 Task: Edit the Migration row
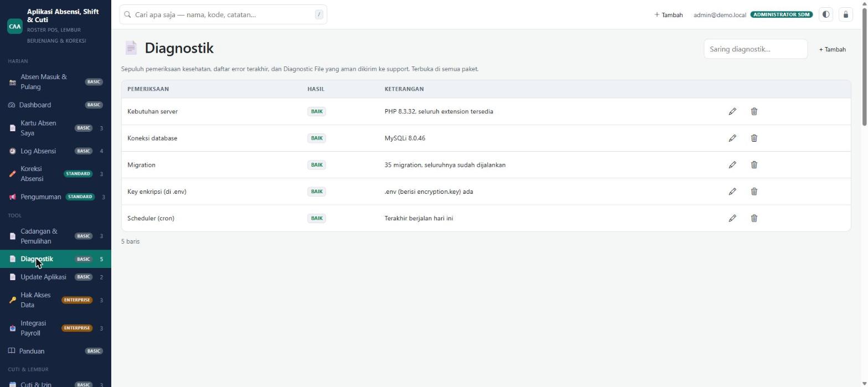[x=732, y=164]
